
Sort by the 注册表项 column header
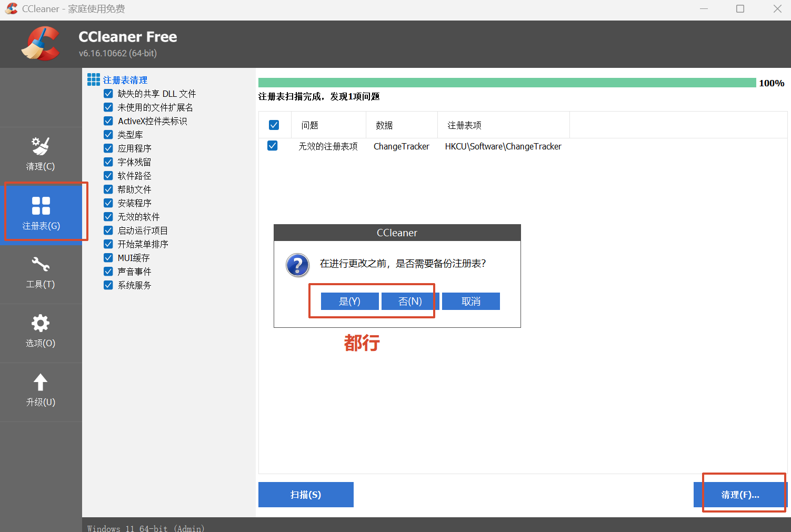click(x=504, y=125)
